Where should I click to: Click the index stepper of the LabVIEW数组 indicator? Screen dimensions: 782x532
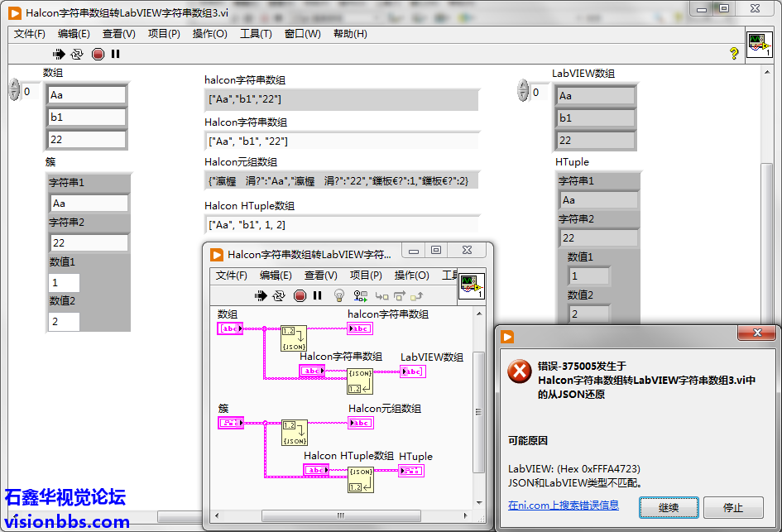pos(523,91)
